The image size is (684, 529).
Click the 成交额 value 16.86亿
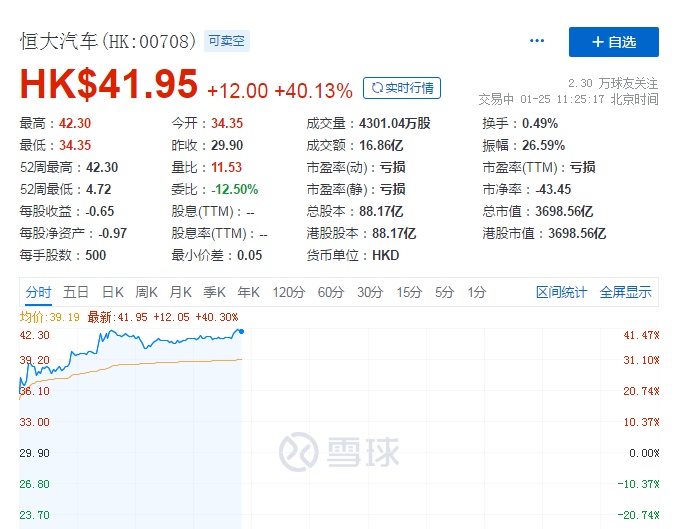pyautogui.click(x=381, y=145)
